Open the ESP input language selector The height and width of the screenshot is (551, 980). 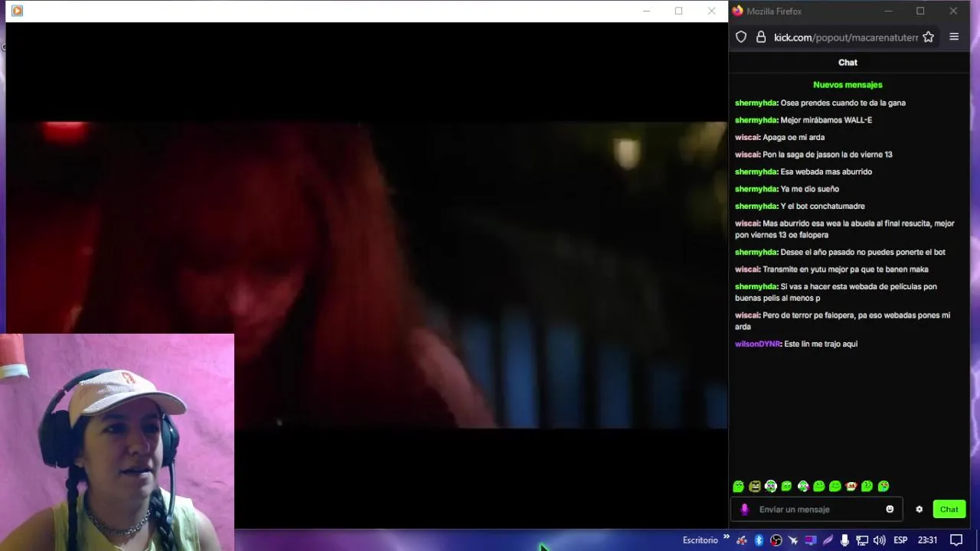(x=900, y=540)
